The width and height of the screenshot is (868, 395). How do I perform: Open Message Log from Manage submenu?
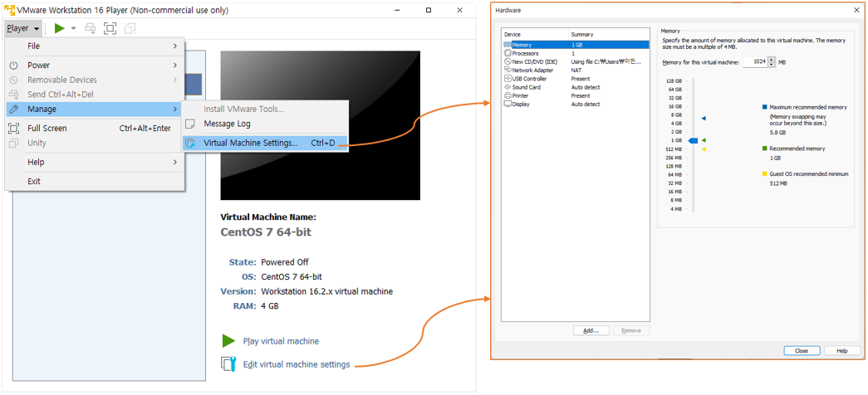(x=265, y=124)
